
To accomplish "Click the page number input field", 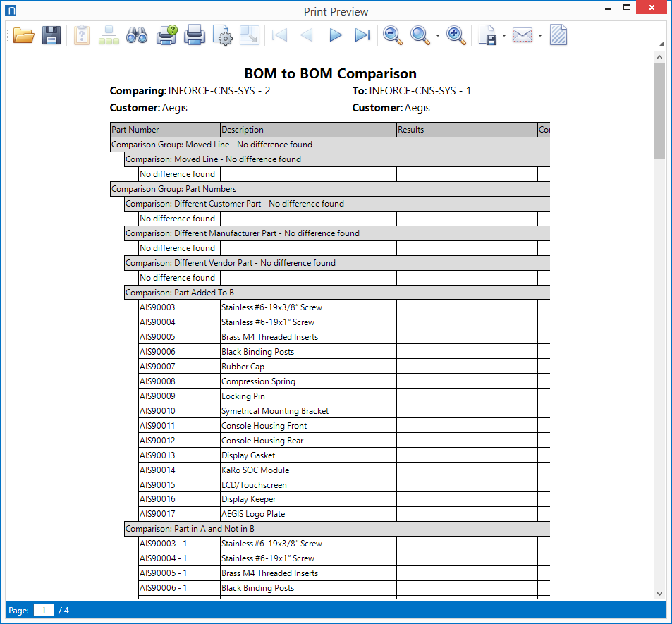I will point(43,610).
